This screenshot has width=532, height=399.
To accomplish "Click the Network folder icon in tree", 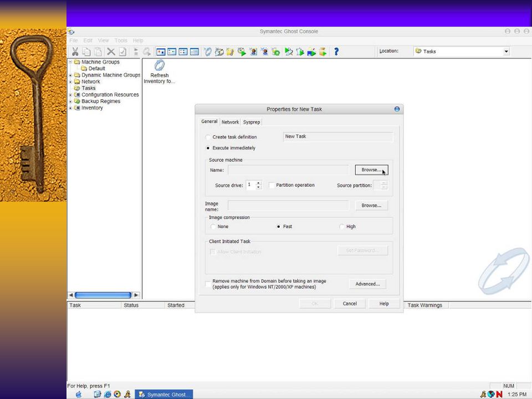I will (77, 81).
